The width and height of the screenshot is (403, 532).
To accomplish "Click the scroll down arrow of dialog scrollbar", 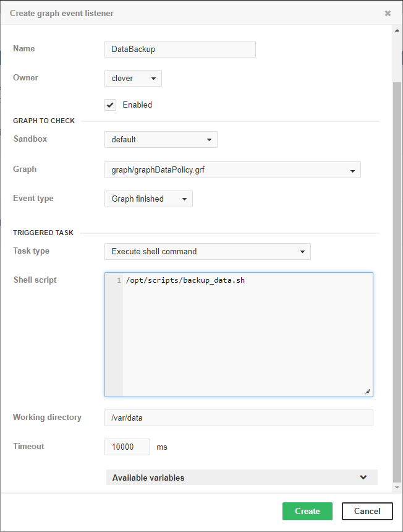I will (x=397, y=488).
